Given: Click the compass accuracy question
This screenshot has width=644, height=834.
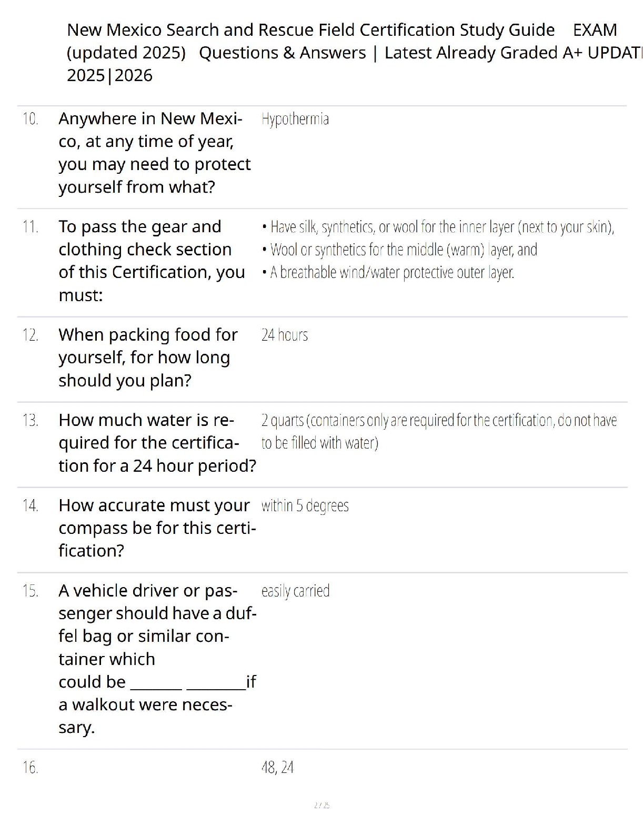Looking at the screenshot, I should pyautogui.click(x=157, y=528).
